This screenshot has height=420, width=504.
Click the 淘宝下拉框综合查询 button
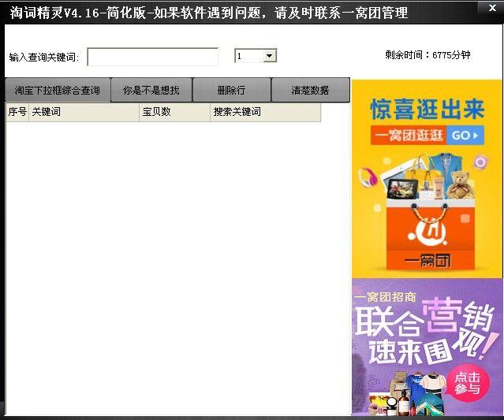pyautogui.click(x=58, y=91)
